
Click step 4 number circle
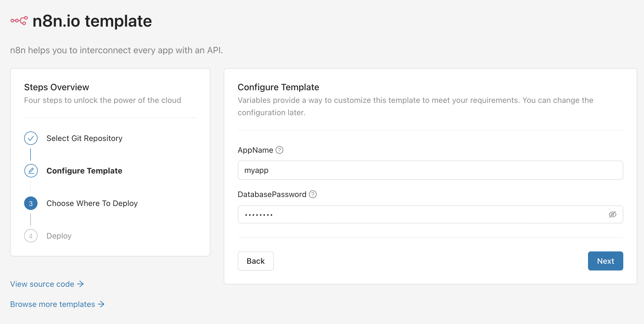[x=31, y=236]
